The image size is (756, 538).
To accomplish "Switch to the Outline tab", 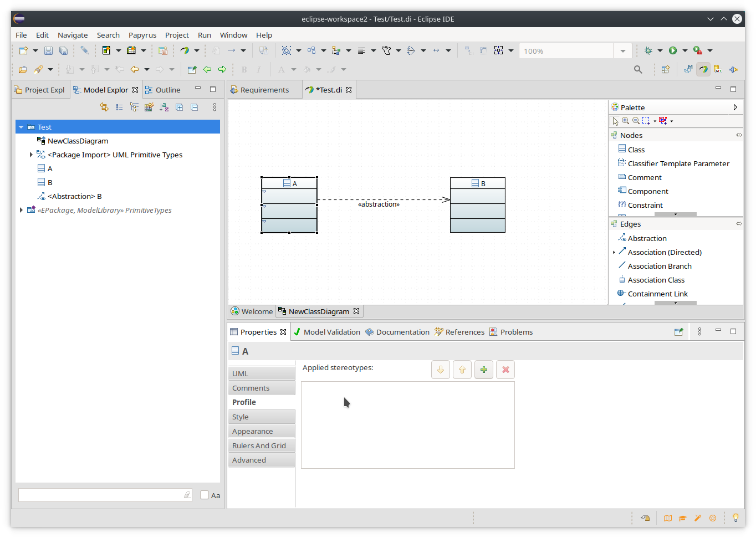I will [163, 90].
